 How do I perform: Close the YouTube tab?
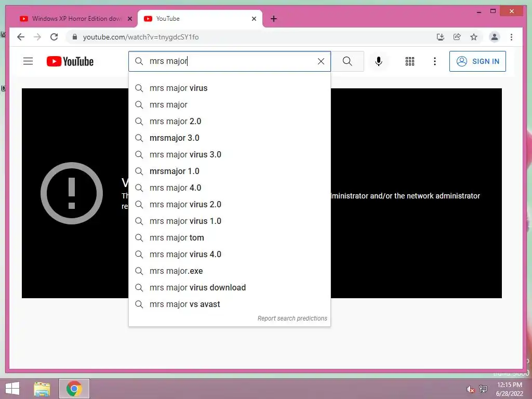pyautogui.click(x=254, y=19)
